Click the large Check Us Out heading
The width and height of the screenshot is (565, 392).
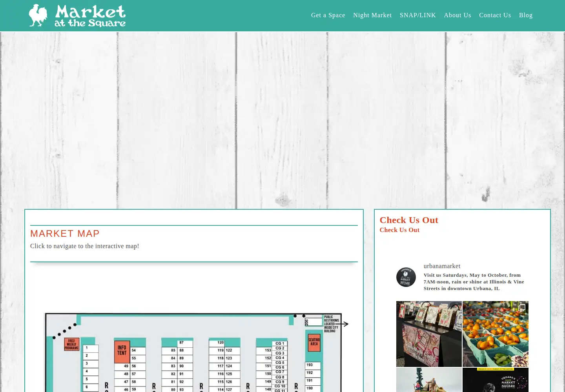pos(409,220)
